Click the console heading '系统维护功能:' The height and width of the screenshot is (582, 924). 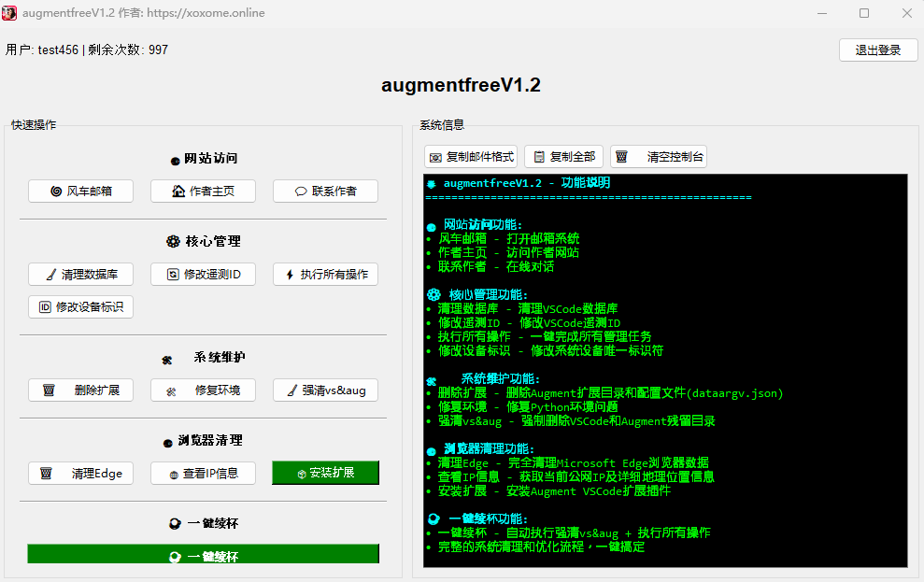tap(500, 378)
